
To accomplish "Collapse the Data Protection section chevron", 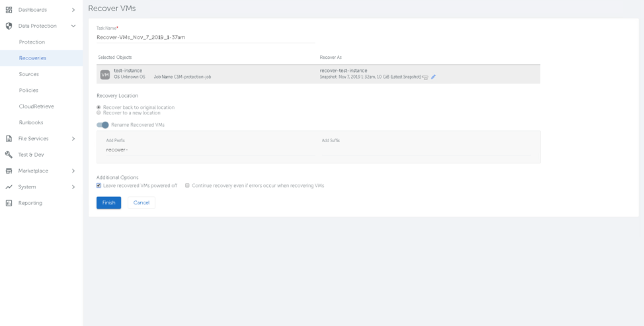I will 73,26.
